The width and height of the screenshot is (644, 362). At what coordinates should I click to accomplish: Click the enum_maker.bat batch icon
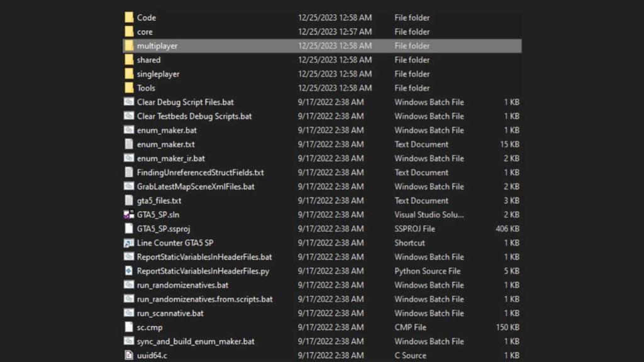point(129,129)
